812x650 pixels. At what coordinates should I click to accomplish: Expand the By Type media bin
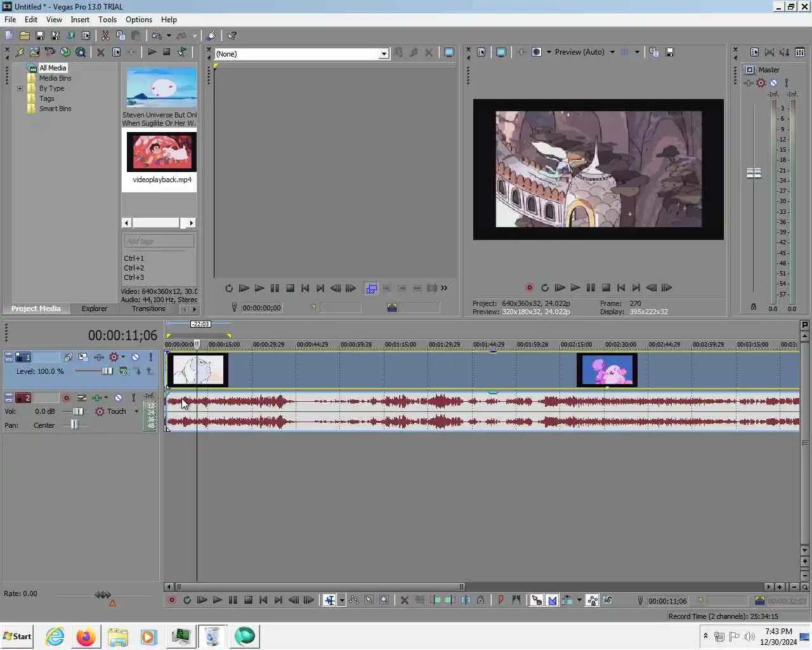20,88
